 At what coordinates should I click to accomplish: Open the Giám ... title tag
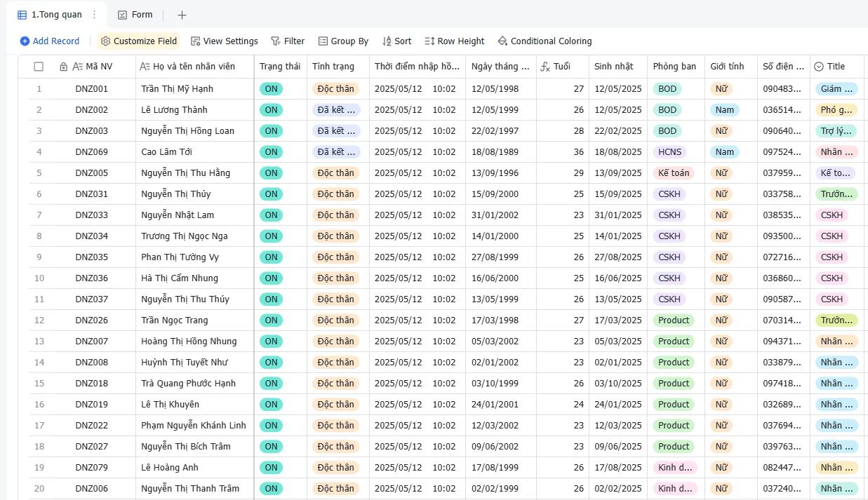click(x=836, y=89)
